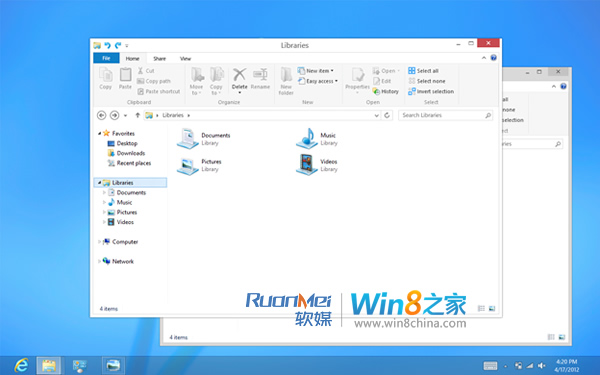600x375 pixels.
Task: Open the Music library icon
Action: click(307, 139)
